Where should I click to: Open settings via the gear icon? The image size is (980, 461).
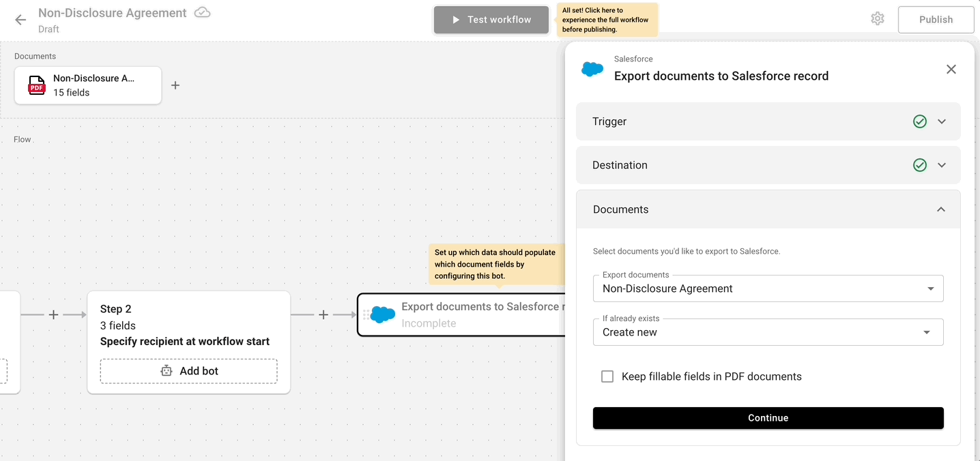[x=878, y=18]
